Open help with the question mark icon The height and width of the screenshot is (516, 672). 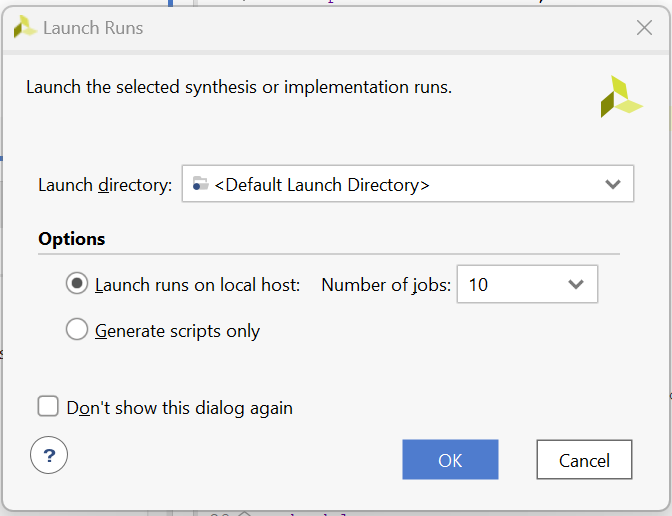pyautogui.click(x=49, y=455)
